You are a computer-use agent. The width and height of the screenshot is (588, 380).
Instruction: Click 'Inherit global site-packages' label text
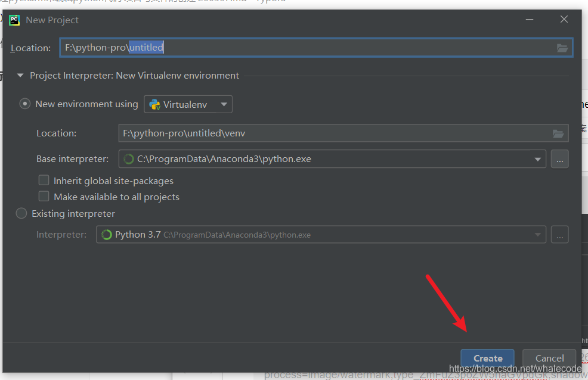pyautogui.click(x=113, y=181)
